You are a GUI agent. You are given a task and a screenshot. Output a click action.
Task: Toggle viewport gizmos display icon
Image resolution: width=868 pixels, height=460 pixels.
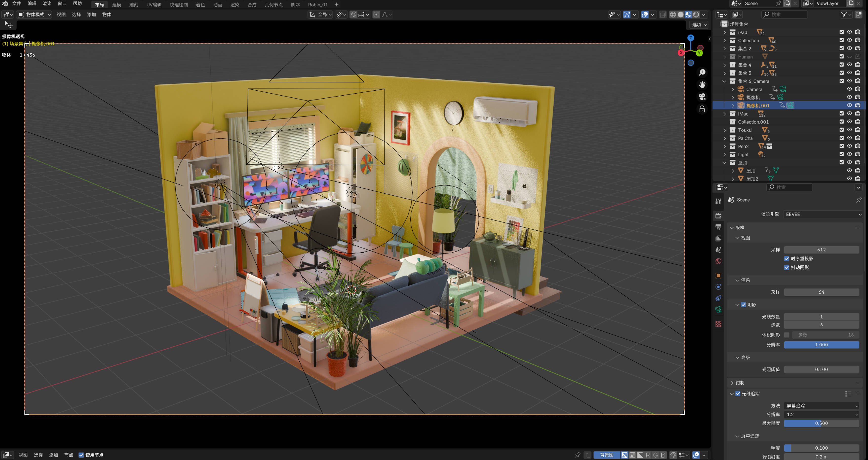[626, 15]
